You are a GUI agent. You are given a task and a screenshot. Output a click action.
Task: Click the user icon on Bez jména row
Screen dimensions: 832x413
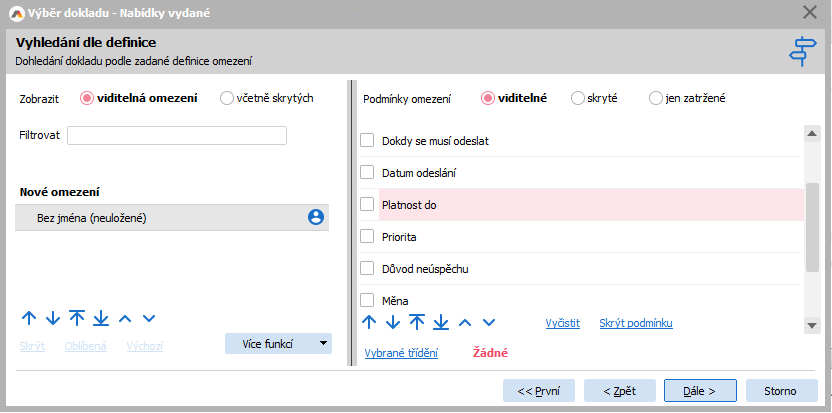pyautogui.click(x=316, y=217)
